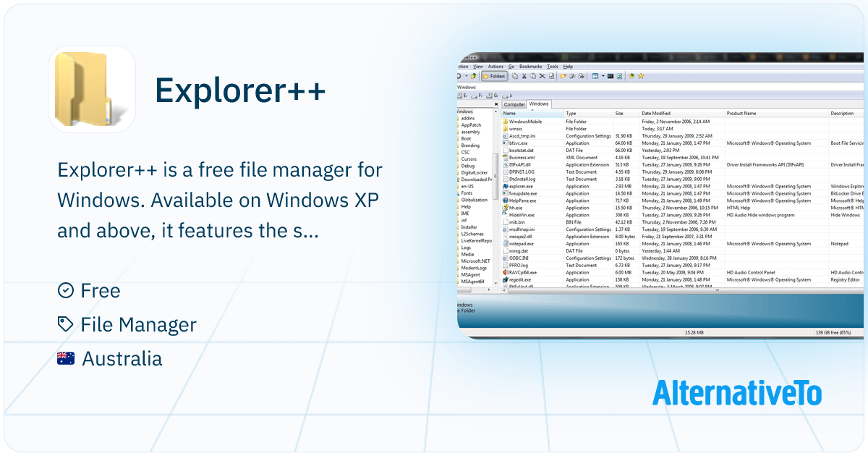Image resolution: width=868 pixels, height=456 pixels.
Task: Open the View menu
Action: 478,67
